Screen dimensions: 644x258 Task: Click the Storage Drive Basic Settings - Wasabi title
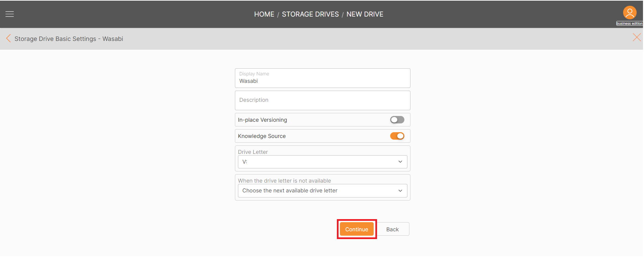[x=69, y=39]
